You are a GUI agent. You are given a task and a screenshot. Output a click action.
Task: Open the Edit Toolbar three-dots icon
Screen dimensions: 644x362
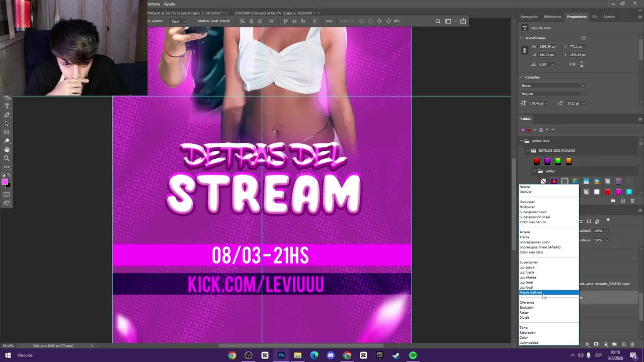pos(7,166)
